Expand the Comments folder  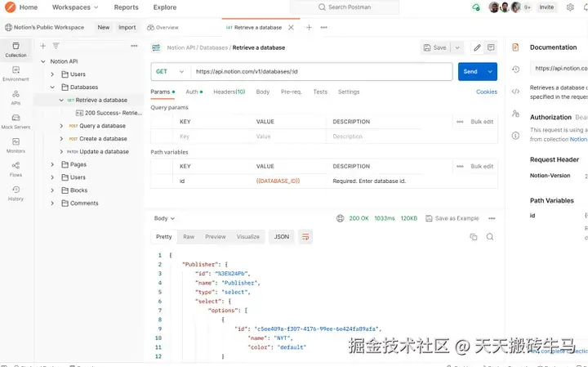click(52, 203)
